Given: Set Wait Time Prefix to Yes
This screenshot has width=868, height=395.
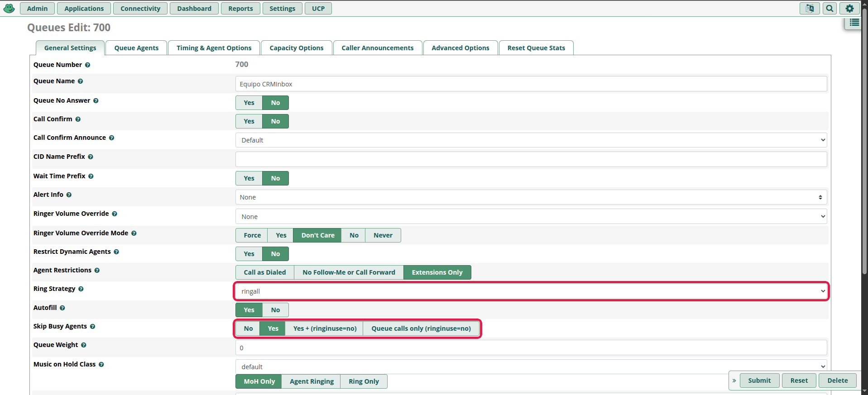Looking at the screenshot, I should click(249, 178).
